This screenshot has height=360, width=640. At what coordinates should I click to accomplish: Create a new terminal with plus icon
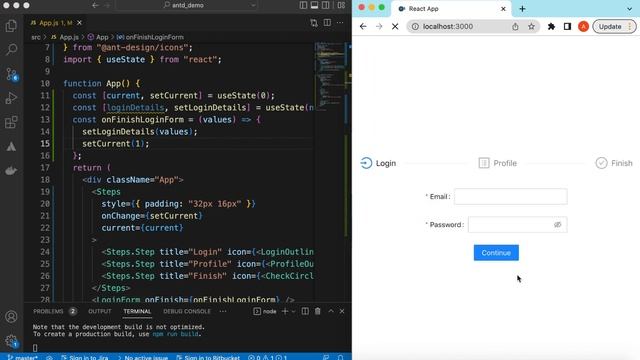pyautogui.click(x=285, y=311)
